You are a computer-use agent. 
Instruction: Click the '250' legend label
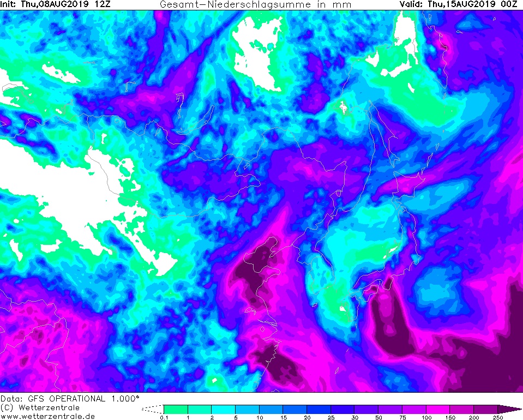(498, 417)
